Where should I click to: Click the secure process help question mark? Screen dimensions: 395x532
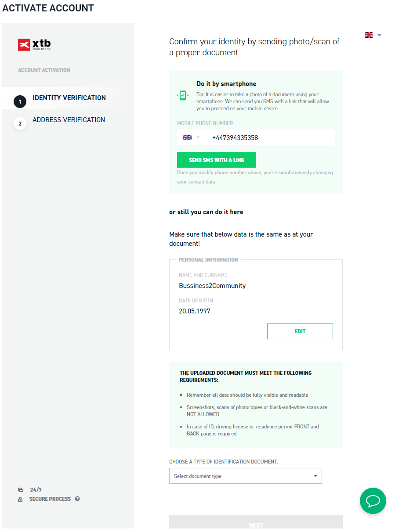77,499
